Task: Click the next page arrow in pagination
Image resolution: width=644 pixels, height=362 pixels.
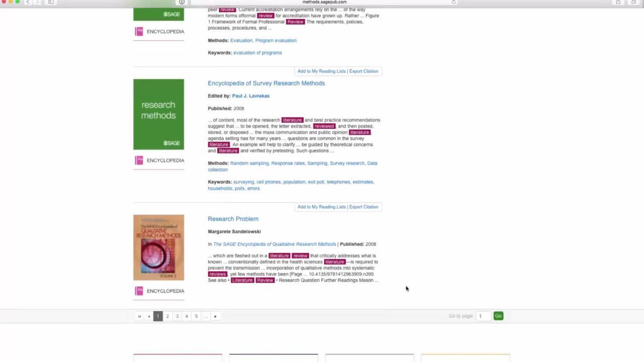Action: point(215,316)
